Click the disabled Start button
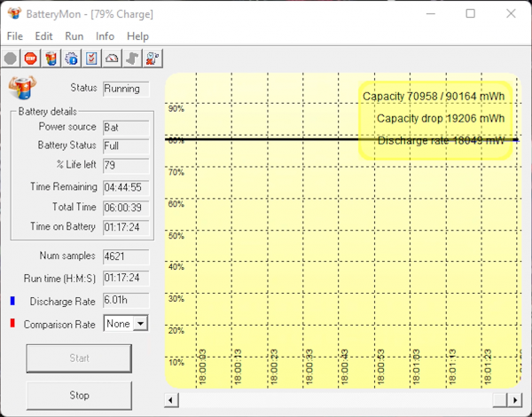 pos(79,358)
